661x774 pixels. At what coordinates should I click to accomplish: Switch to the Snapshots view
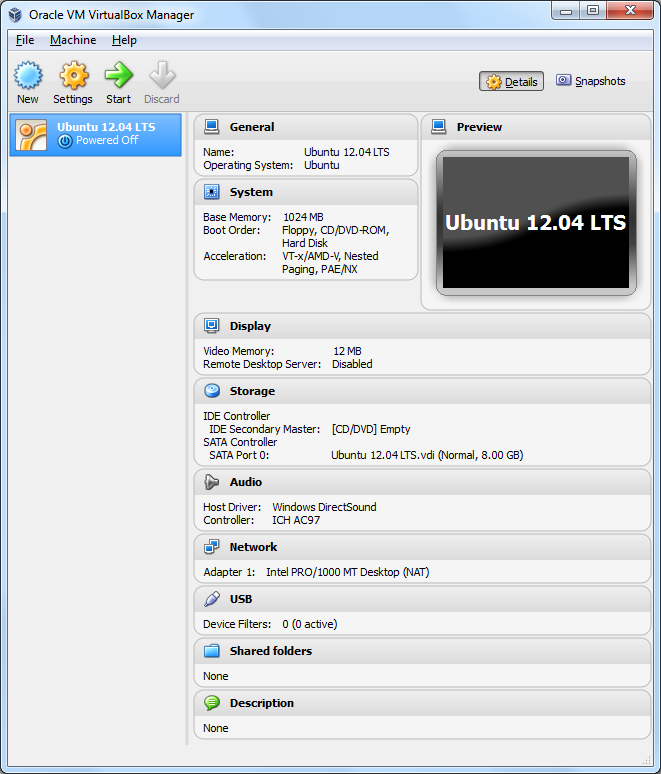pos(591,81)
